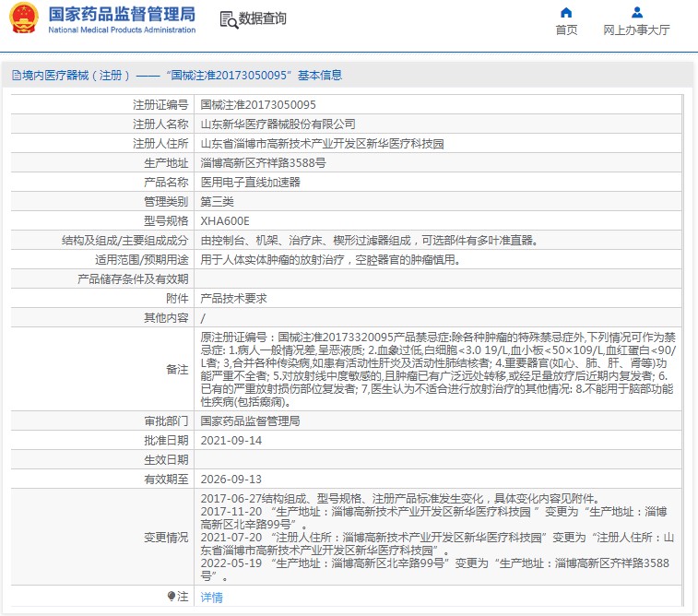This screenshot has width=698, height=616.
Task: Click the expiry date 2026-09-13
Action: (231, 479)
